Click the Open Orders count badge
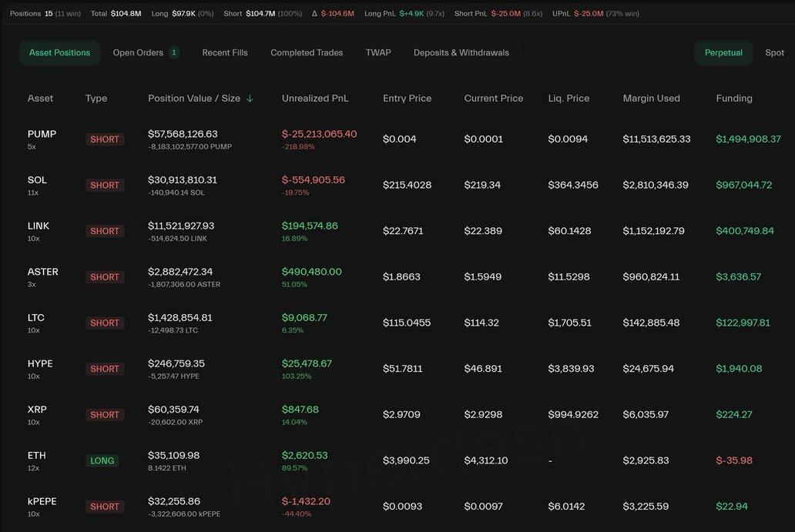795x532 pixels. point(174,52)
